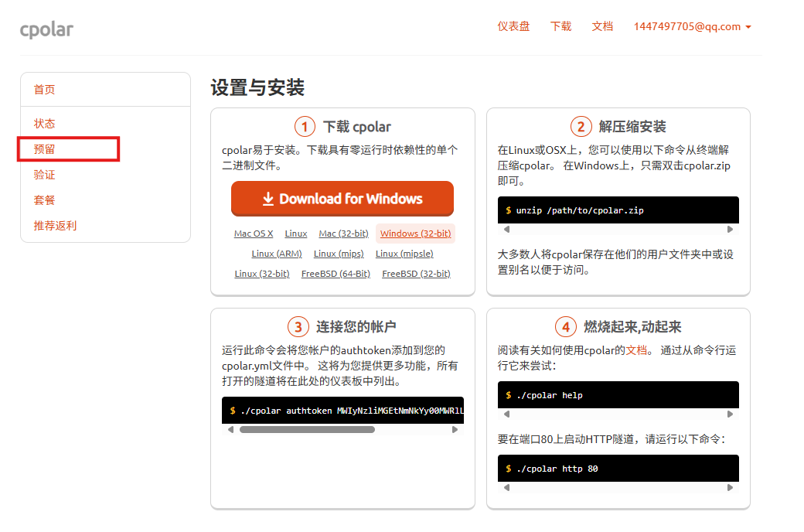
Task: Choose the Linux (mipsle) download link
Action: (x=404, y=254)
